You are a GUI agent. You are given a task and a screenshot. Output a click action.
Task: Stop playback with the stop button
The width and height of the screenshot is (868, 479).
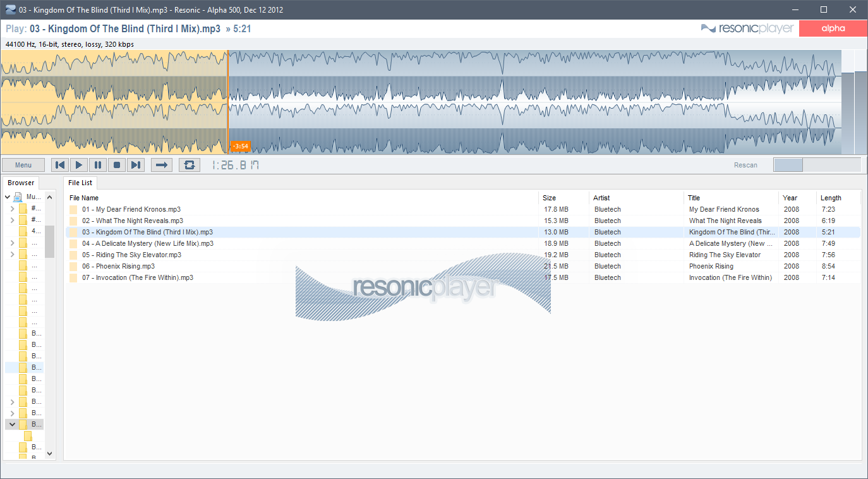[117, 165]
